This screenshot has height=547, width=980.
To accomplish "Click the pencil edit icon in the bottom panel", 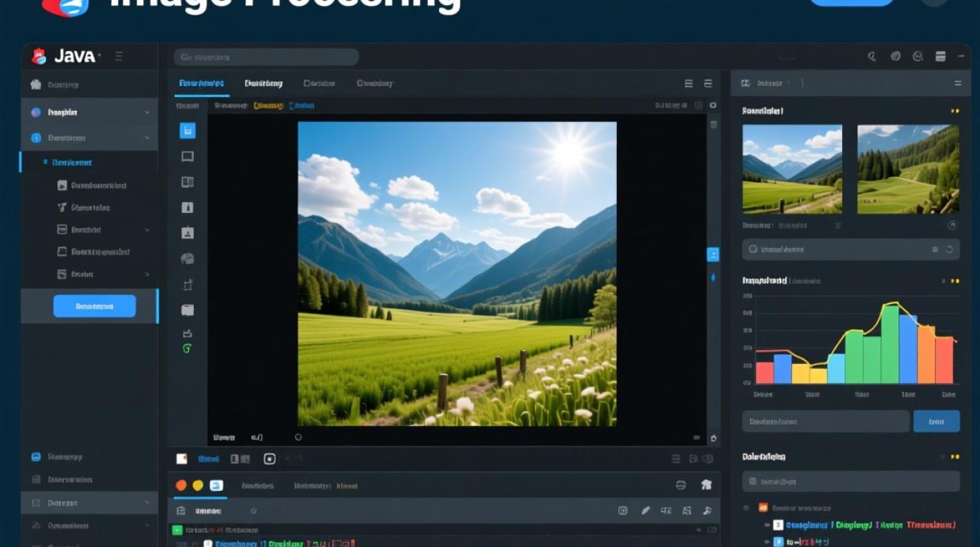I will pos(645,511).
